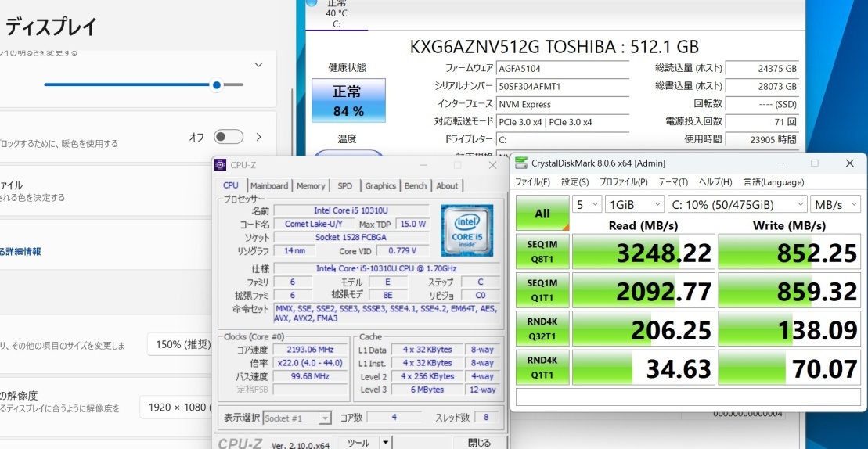This screenshot has height=449, width=868.
Task: Click the CrystalDiskMark title bar icon
Action: pos(521,163)
